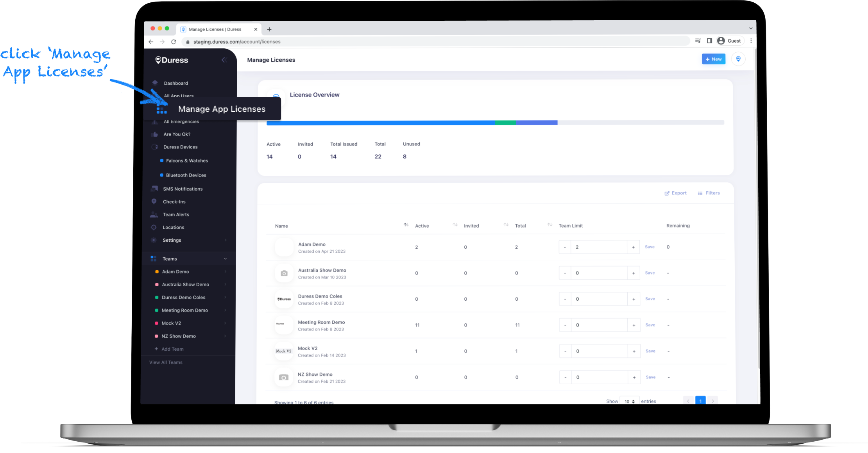
Task: Save Meeting Room Demo team limit
Action: (x=650, y=325)
